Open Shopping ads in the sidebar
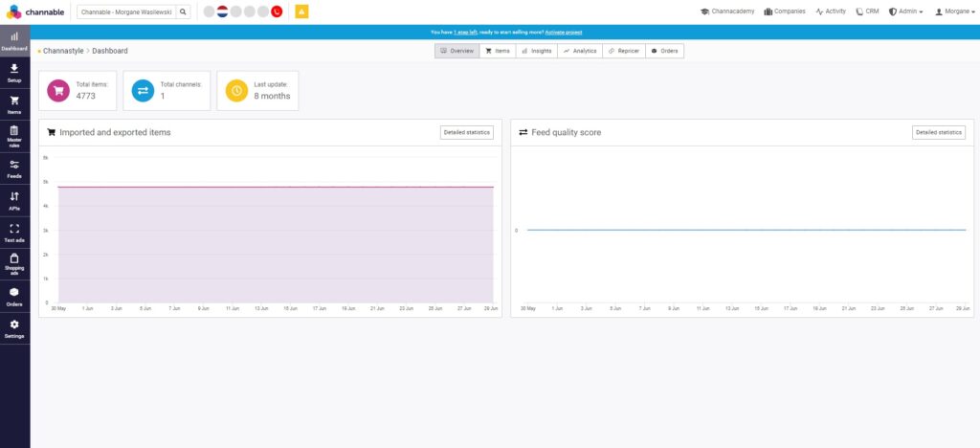The width and height of the screenshot is (980, 448). pos(14,263)
